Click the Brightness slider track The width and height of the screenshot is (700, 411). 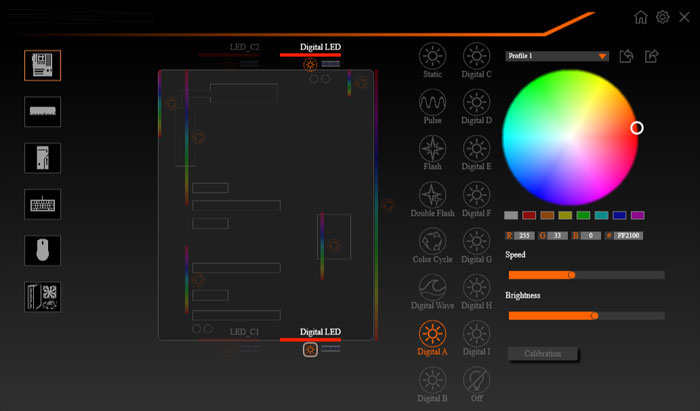(x=585, y=315)
